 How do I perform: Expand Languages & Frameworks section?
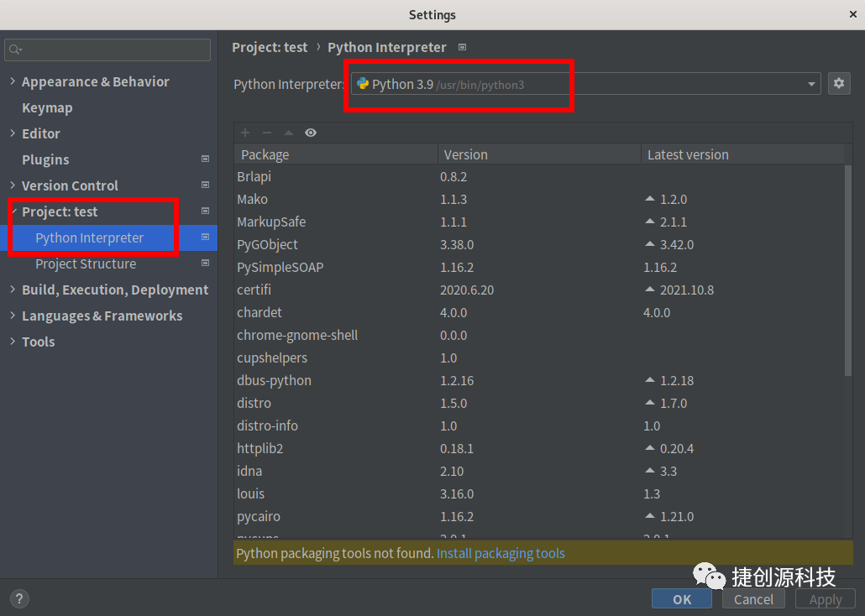tap(13, 315)
